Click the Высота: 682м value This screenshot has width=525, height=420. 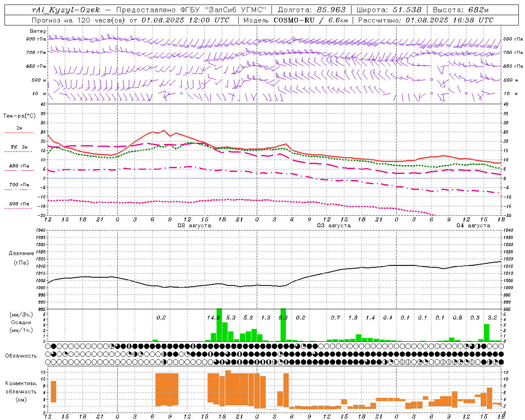click(x=461, y=10)
